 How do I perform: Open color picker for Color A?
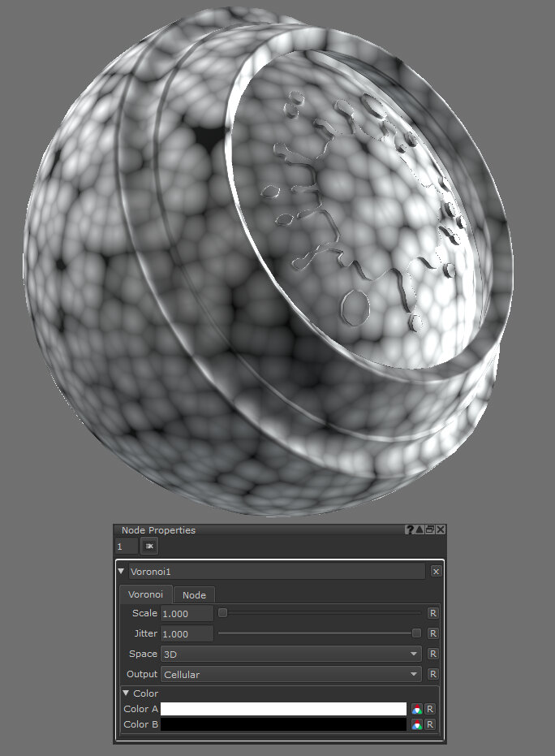coord(416,709)
